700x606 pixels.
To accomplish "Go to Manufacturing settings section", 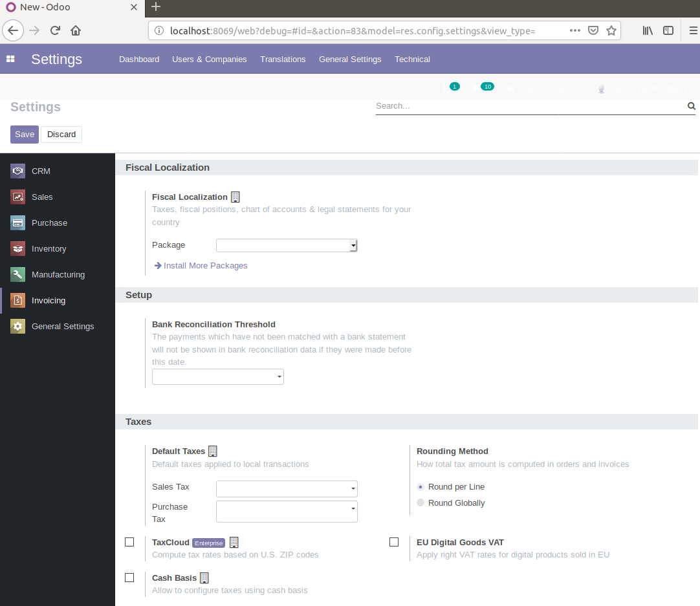I will 58,274.
